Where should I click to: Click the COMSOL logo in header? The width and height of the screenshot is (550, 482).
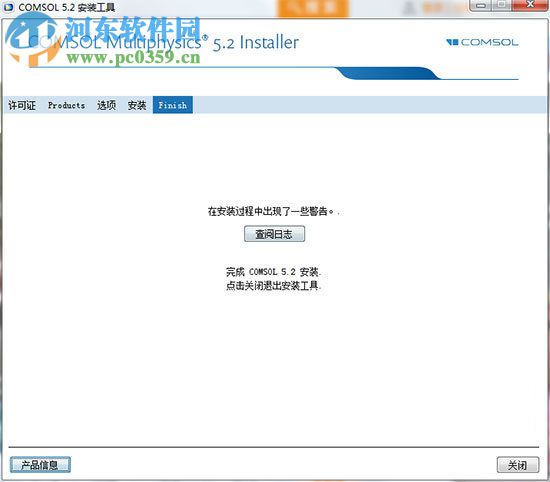(x=482, y=42)
